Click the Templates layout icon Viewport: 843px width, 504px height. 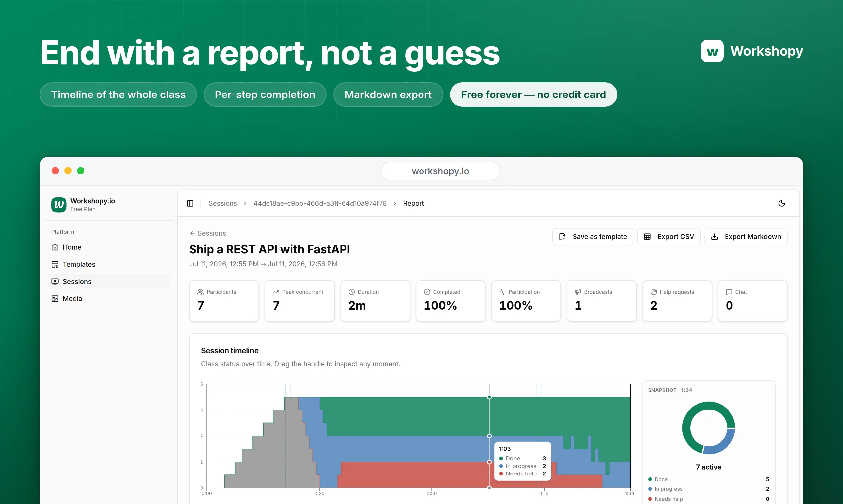click(55, 264)
